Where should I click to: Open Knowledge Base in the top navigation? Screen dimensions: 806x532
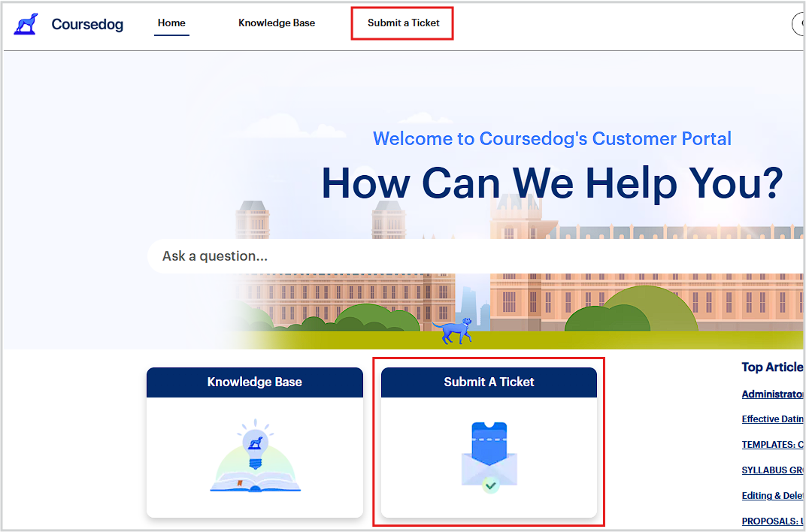pyautogui.click(x=277, y=23)
